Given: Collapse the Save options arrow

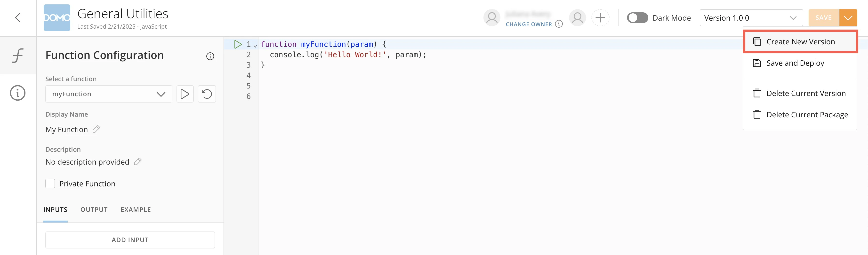Looking at the screenshot, I should (x=848, y=18).
